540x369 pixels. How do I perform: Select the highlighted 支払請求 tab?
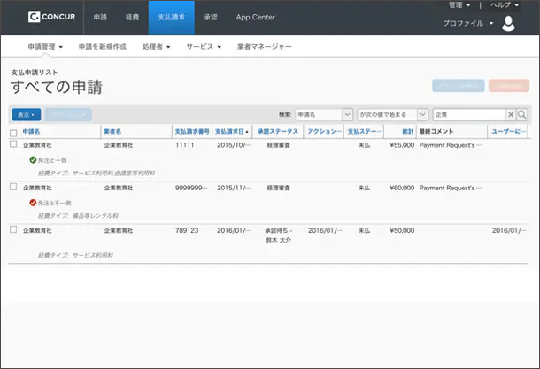coord(172,17)
